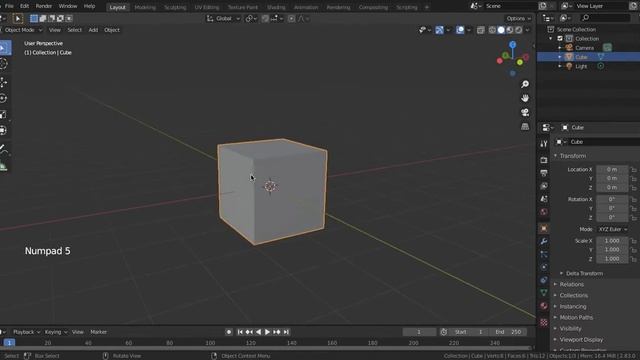Open the Render properties tab
The height and width of the screenshot is (360, 640).
click(x=544, y=160)
